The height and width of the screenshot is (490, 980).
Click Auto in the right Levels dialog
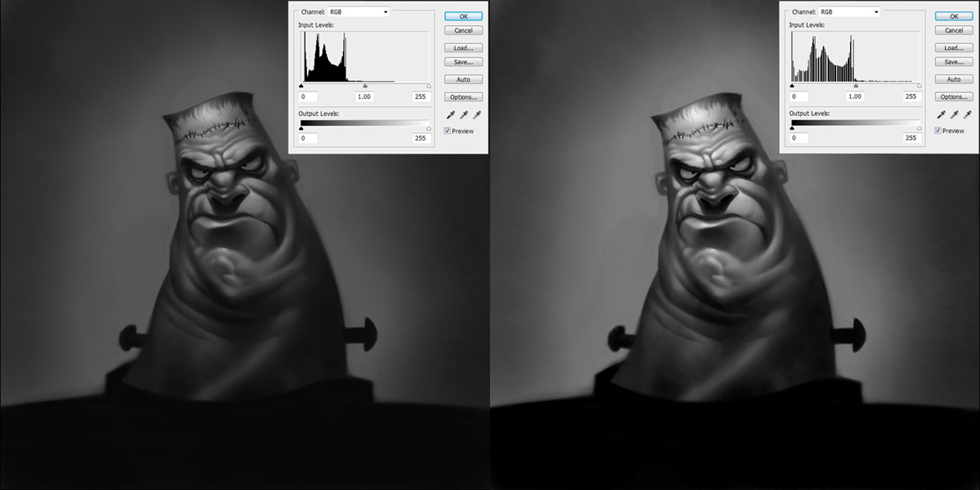tap(954, 79)
